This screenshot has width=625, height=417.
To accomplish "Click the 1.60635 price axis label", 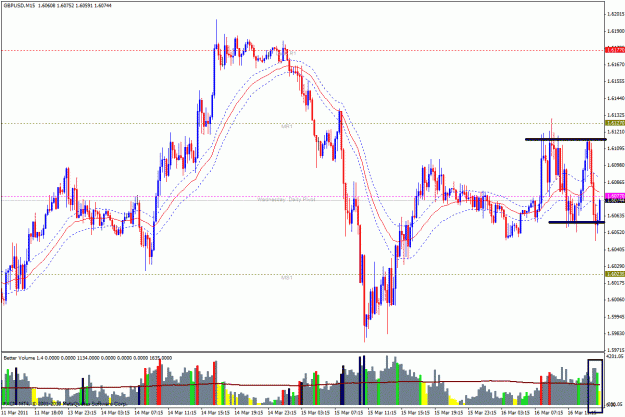I will click(615, 216).
